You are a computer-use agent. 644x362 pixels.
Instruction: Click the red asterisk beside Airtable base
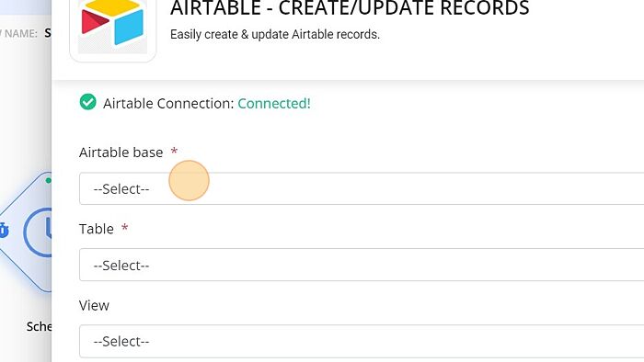click(x=174, y=151)
